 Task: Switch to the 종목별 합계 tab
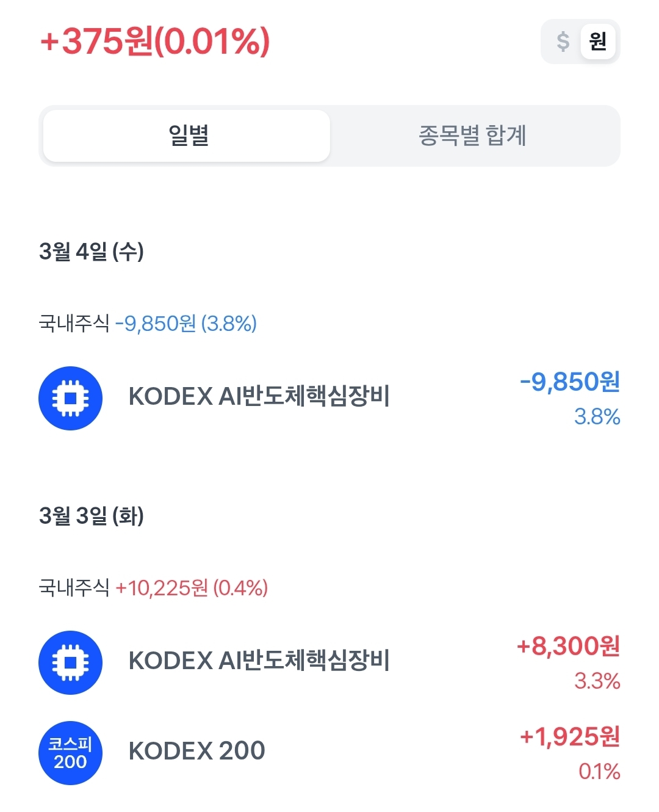pyautogui.click(x=472, y=136)
